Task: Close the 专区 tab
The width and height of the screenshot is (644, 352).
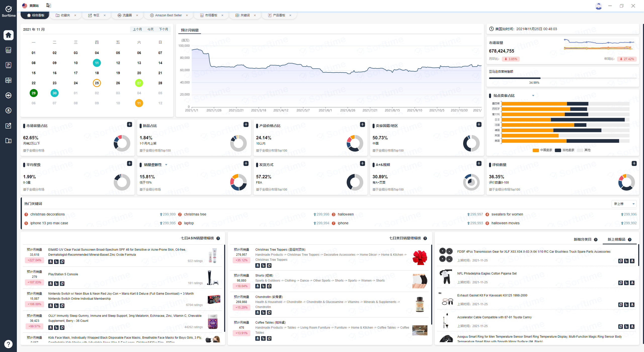Action: 105,15
